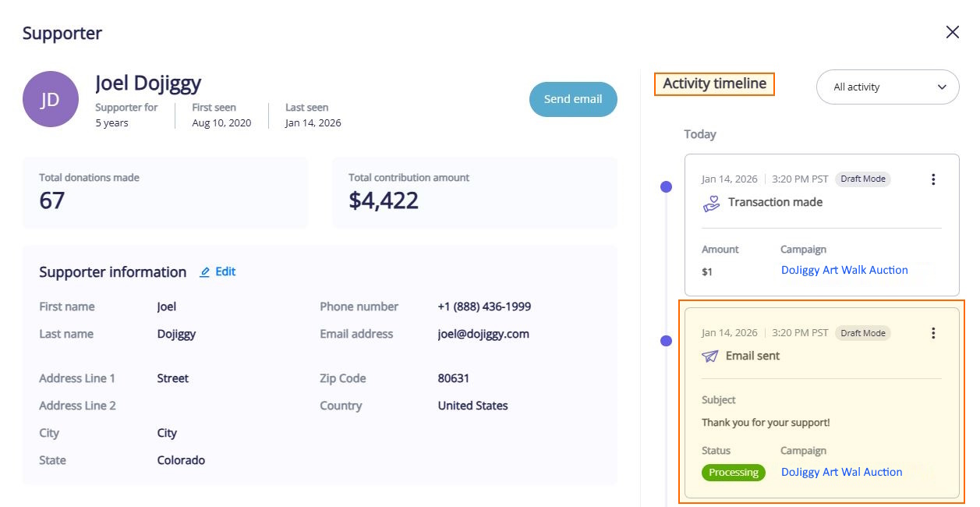Click the Total contribution amount $4,422

[x=384, y=200]
